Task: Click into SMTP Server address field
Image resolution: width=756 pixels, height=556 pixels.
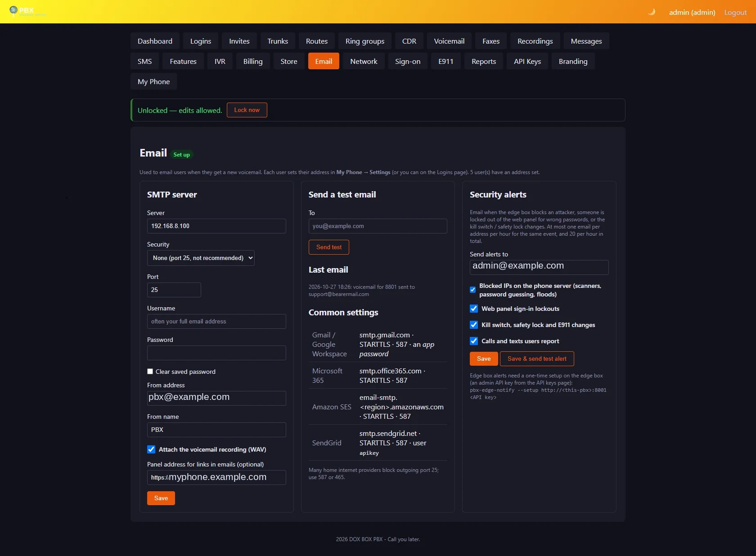Action: point(216,226)
